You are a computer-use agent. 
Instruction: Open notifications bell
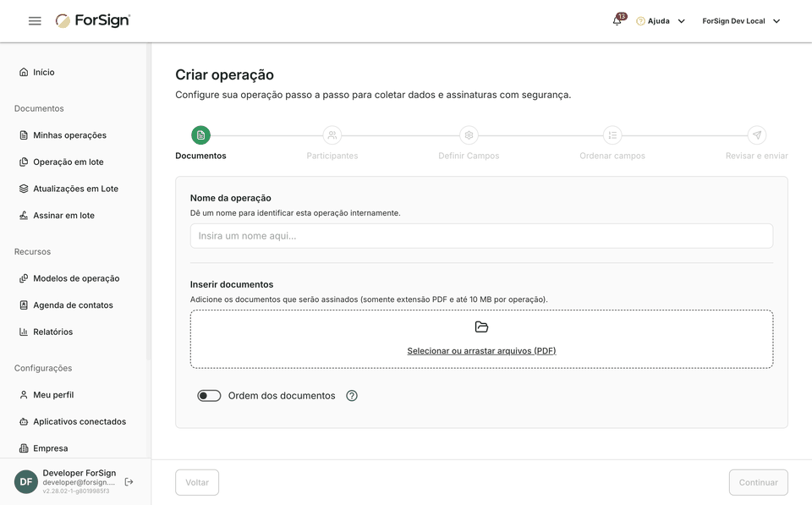coord(617,20)
